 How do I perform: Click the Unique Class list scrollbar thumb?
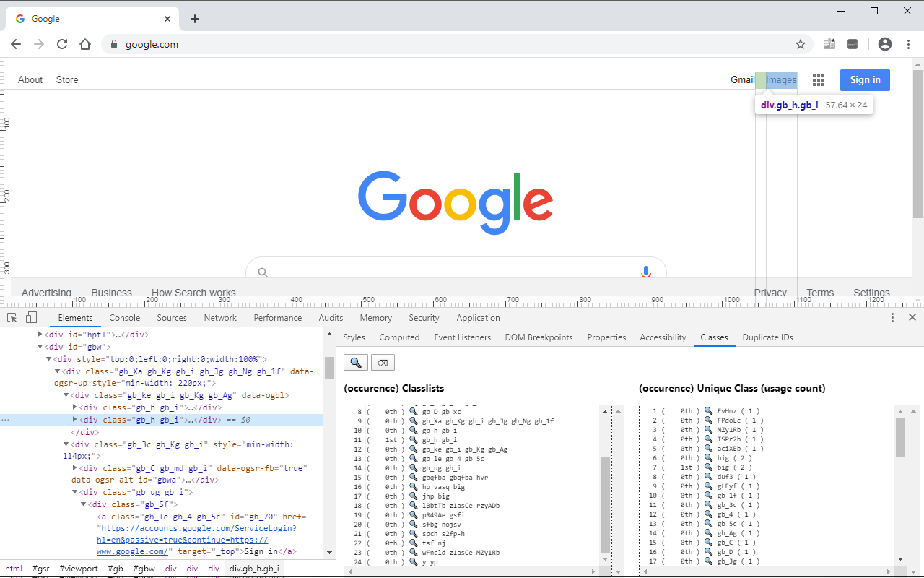900,437
